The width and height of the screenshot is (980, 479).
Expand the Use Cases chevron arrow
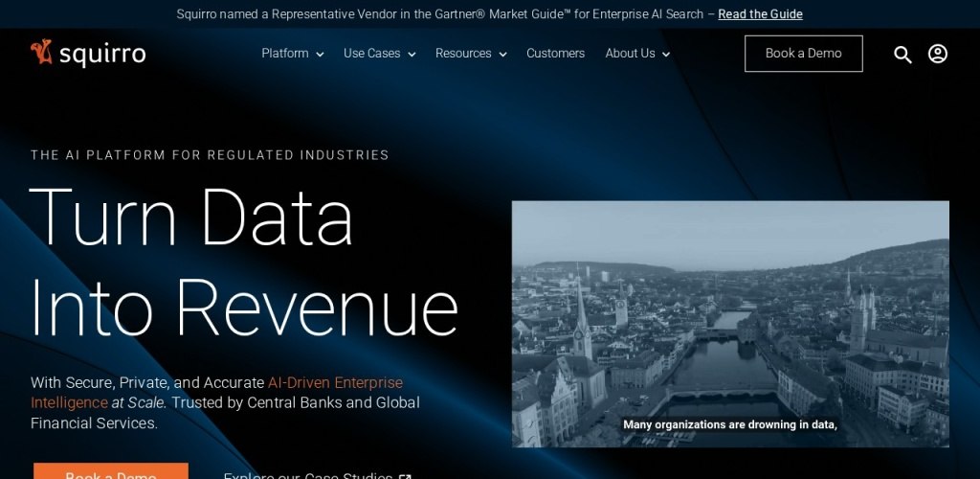pos(412,55)
